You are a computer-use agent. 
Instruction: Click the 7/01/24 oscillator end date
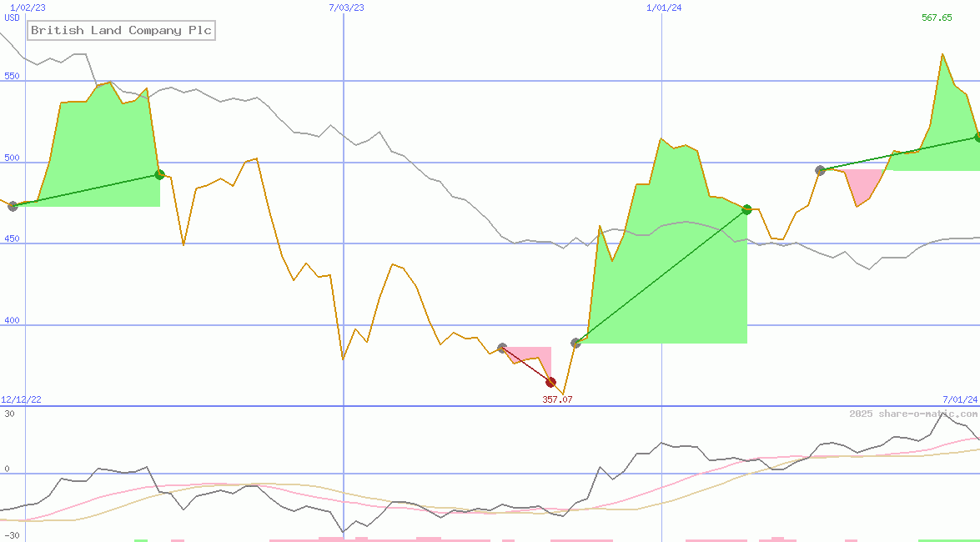coord(959,399)
